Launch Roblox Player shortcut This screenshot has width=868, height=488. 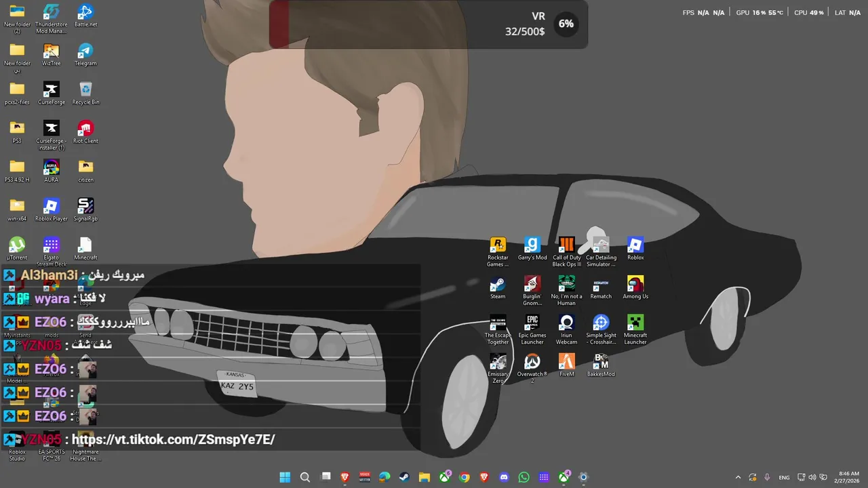(51, 209)
